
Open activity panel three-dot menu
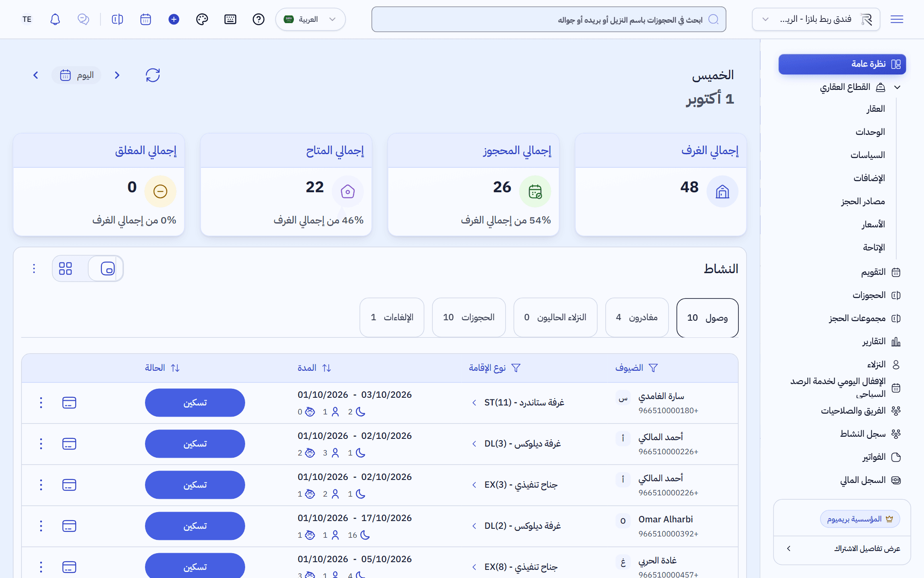coord(34,268)
